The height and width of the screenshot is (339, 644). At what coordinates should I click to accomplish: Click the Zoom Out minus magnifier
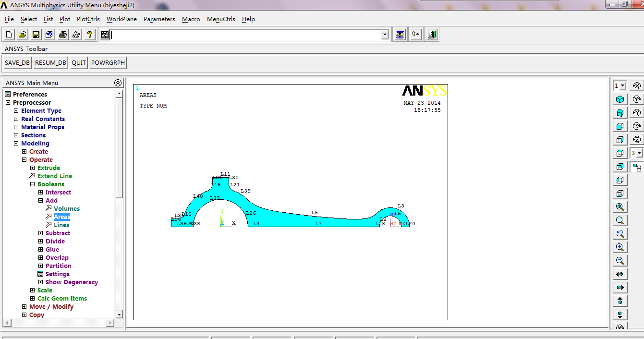pyautogui.click(x=620, y=261)
